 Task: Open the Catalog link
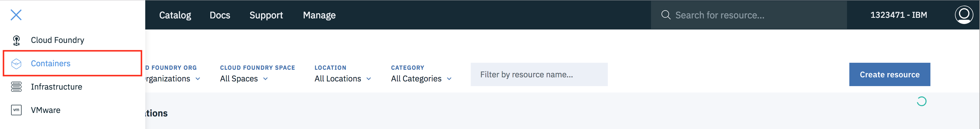pyautogui.click(x=175, y=15)
